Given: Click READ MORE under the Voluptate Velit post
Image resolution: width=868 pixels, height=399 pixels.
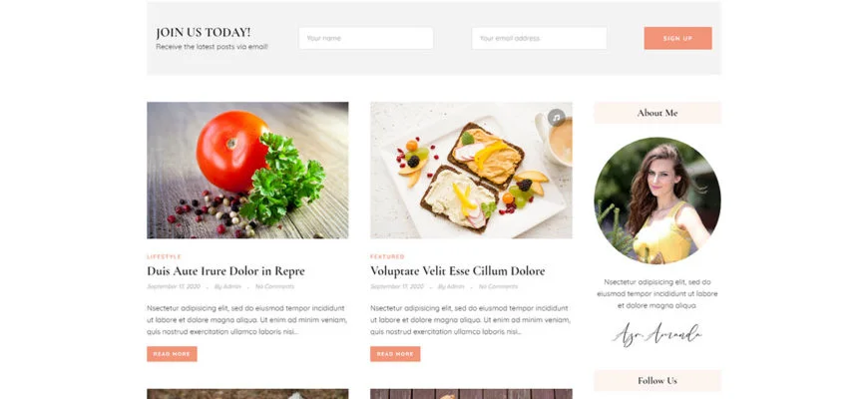Looking at the screenshot, I should pyautogui.click(x=395, y=354).
